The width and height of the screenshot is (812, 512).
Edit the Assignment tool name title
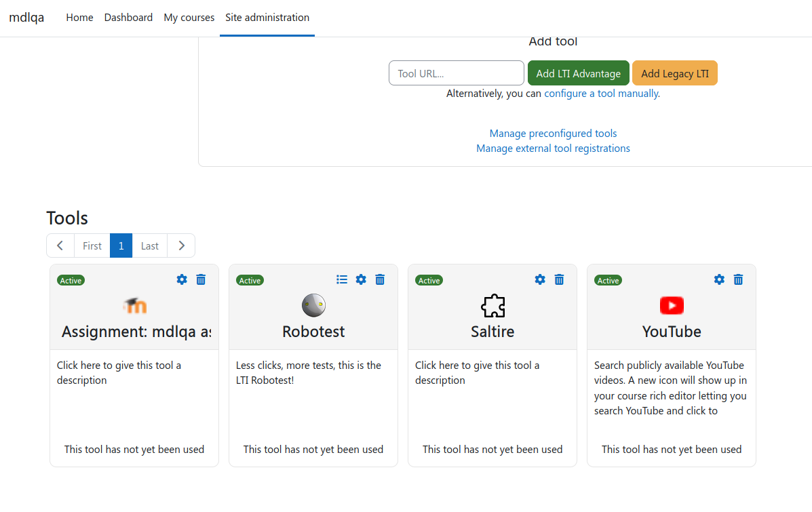[x=136, y=332]
